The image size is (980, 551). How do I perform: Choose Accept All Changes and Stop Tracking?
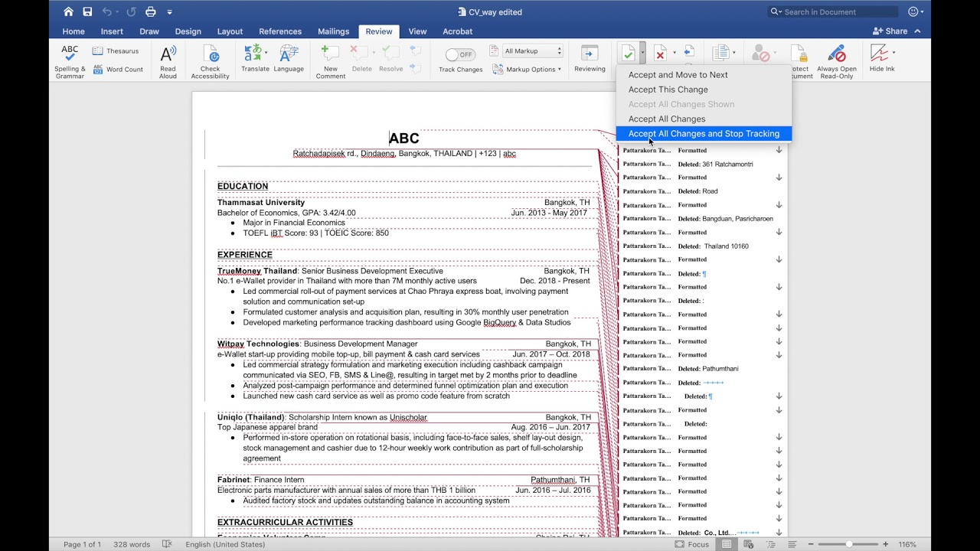click(704, 133)
